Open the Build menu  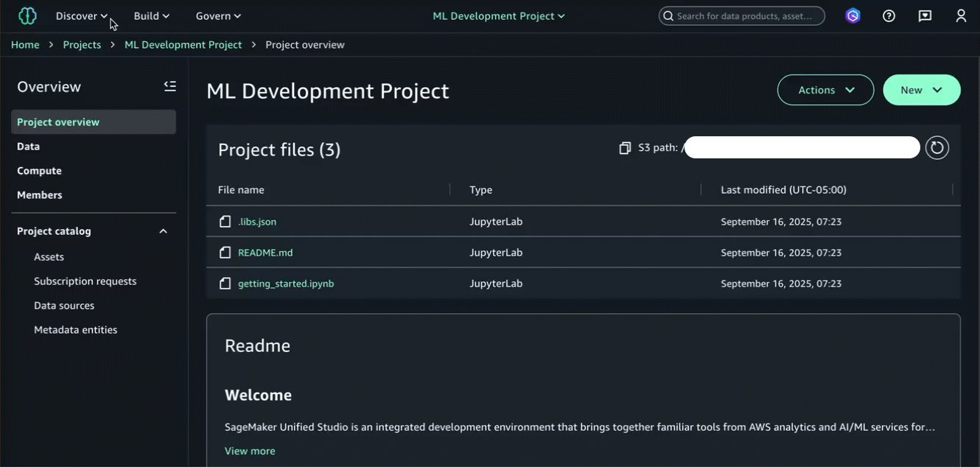click(151, 15)
